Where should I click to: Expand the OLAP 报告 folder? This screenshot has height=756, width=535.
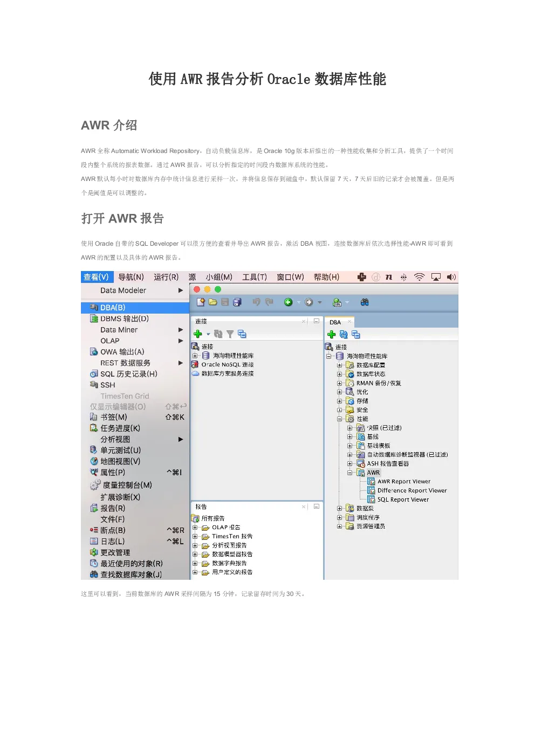tap(195, 528)
